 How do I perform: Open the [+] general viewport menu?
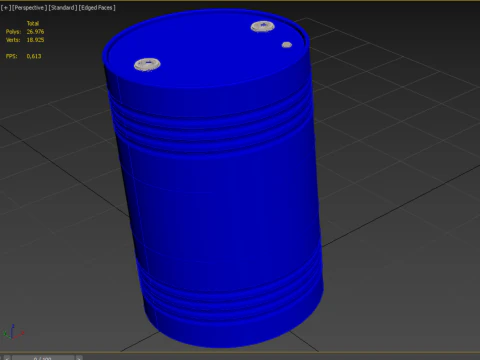coord(6,8)
